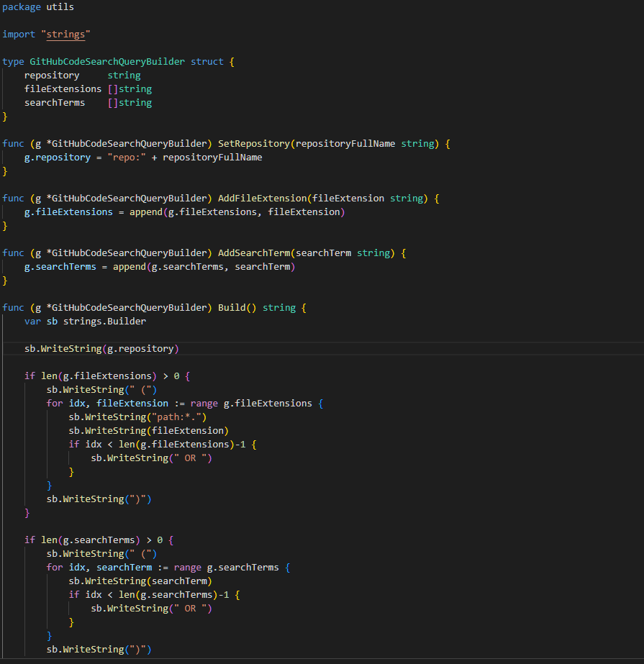Screen dimensions: 644x664
Task: Click 'append' in the g.searchTerms assignment
Action: point(130,266)
